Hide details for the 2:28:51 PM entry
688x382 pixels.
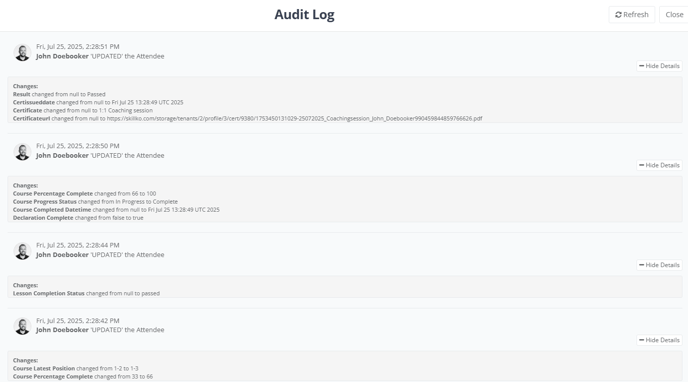point(659,66)
